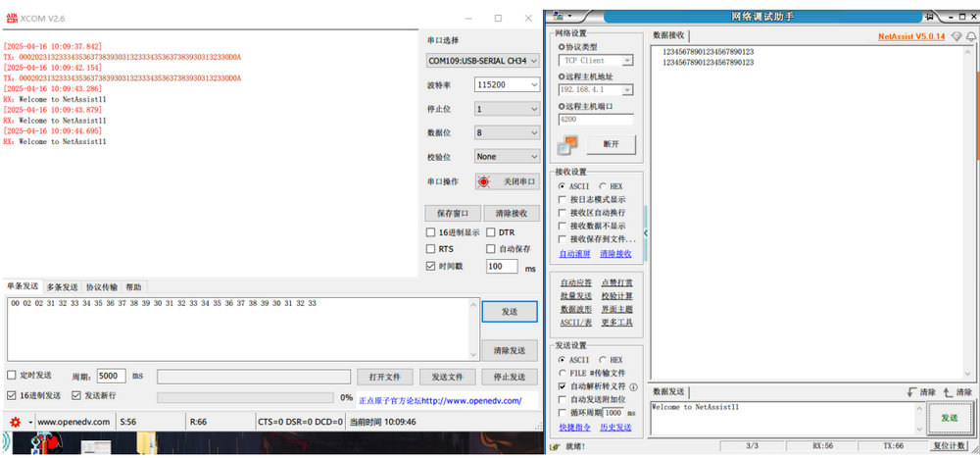Screen dimensions: 980x458
Task: Click the red gear settings icon in XCOM
Action: point(15,422)
